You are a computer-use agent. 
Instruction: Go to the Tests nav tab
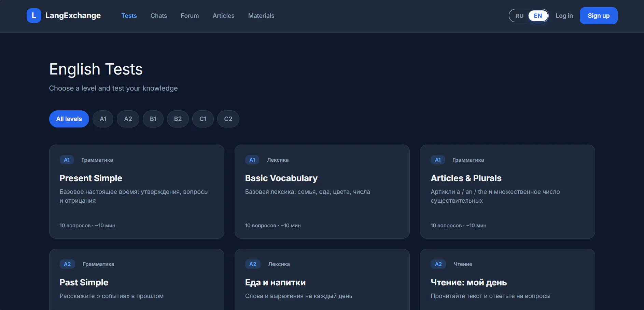coord(129,16)
